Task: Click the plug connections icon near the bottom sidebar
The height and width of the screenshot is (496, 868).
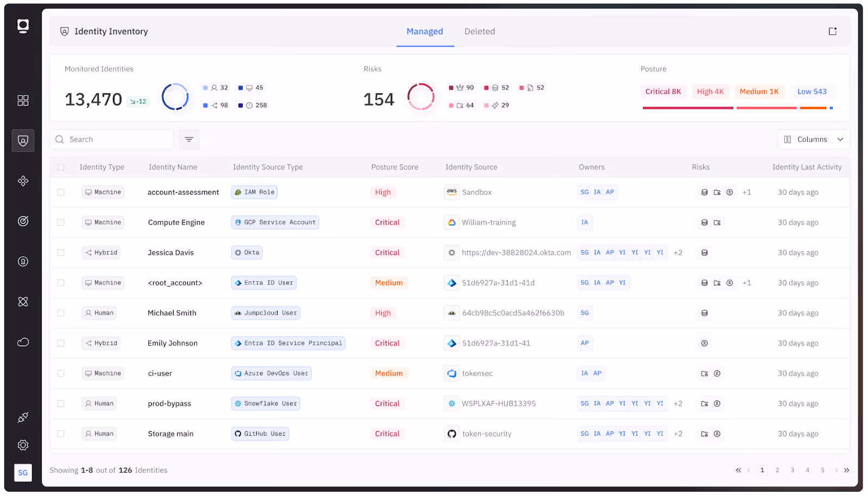Action: click(x=23, y=417)
